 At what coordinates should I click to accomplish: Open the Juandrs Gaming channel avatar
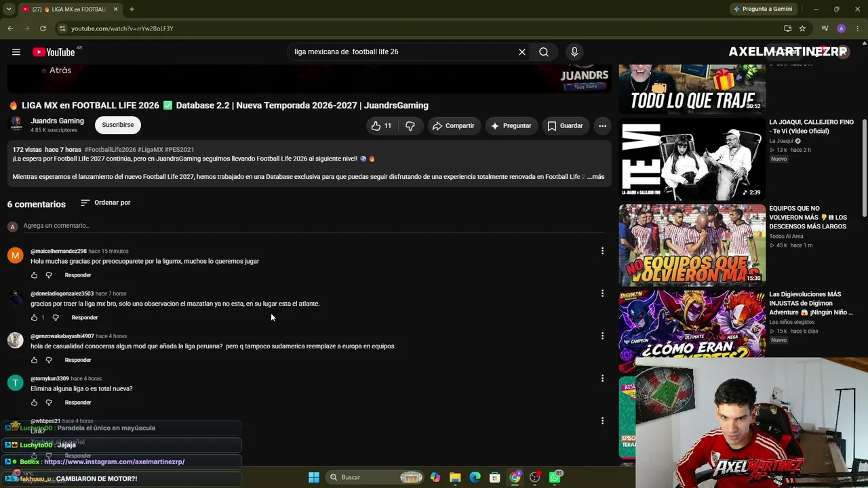pyautogui.click(x=16, y=125)
